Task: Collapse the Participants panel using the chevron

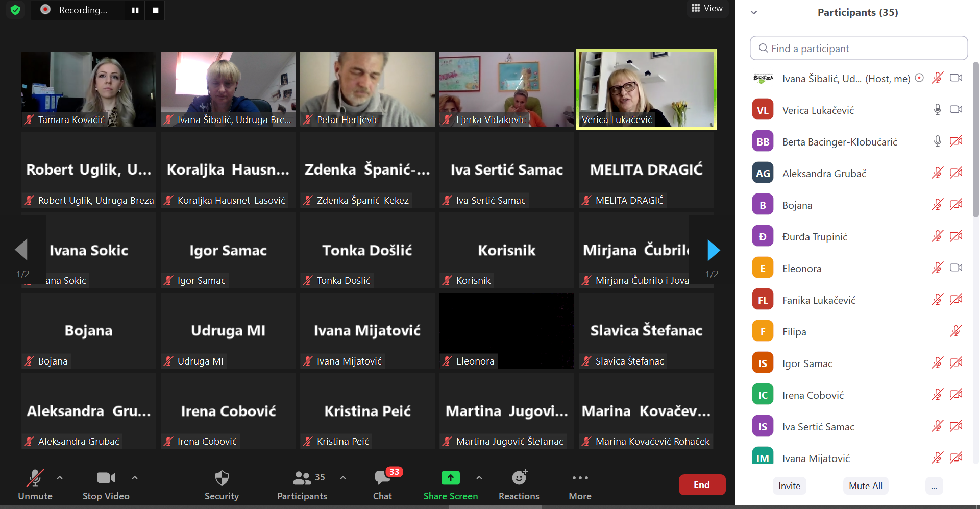Action: tap(754, 12)
